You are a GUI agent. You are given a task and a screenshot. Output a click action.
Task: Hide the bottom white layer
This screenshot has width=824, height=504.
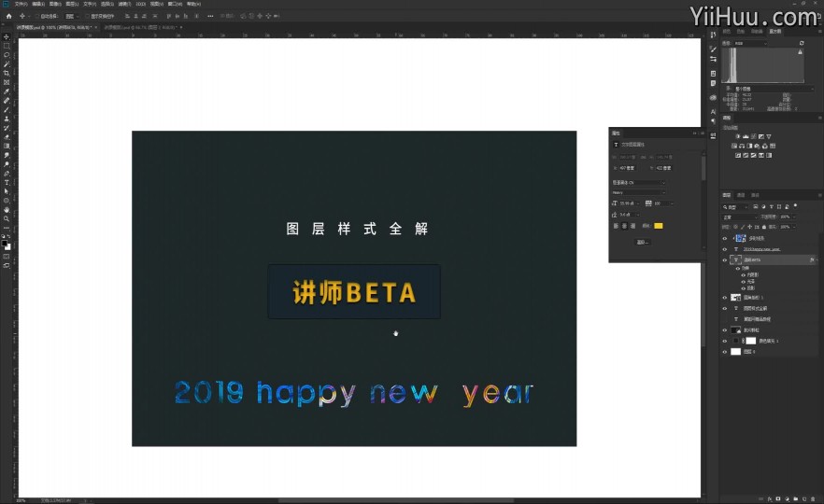point(725,352)
